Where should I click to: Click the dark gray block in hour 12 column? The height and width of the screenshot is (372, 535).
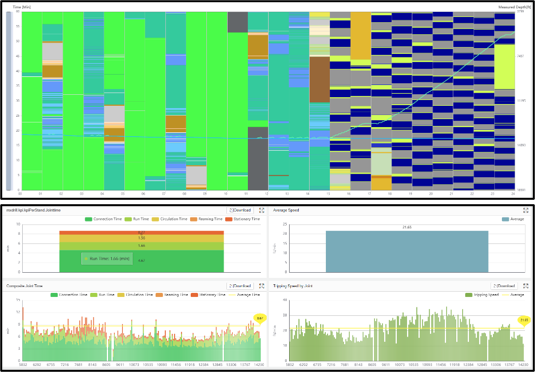click(x=258, y=158)
